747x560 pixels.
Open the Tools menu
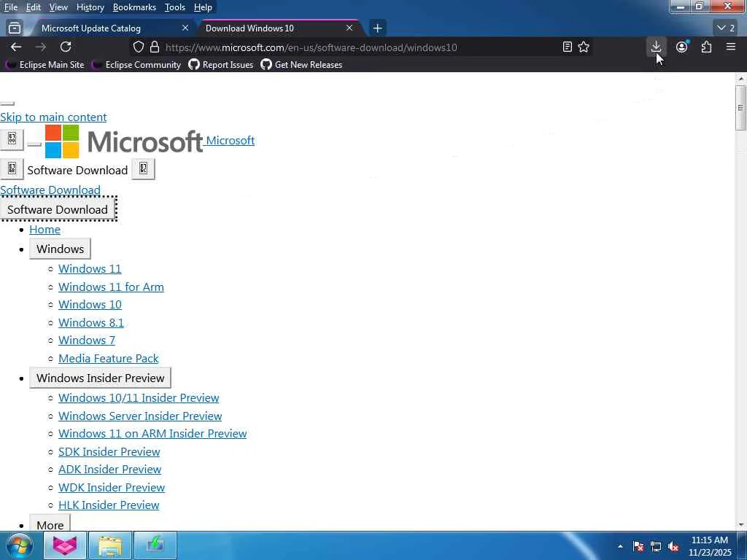coord(175,7)
